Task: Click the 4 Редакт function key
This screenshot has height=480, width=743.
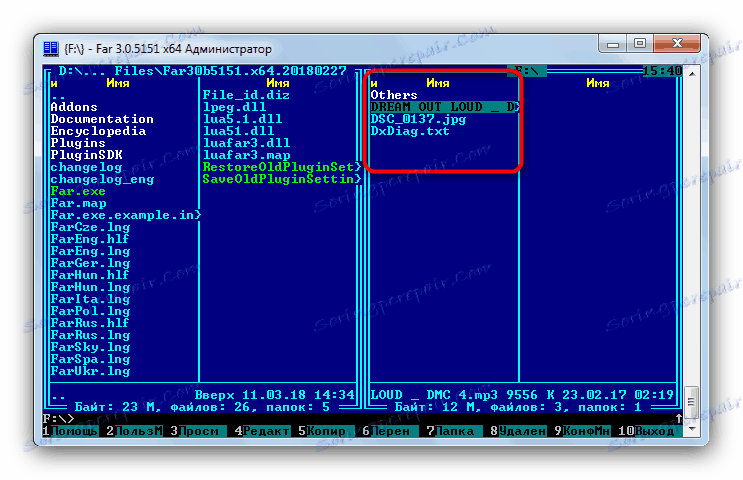Action: [262, 431]
